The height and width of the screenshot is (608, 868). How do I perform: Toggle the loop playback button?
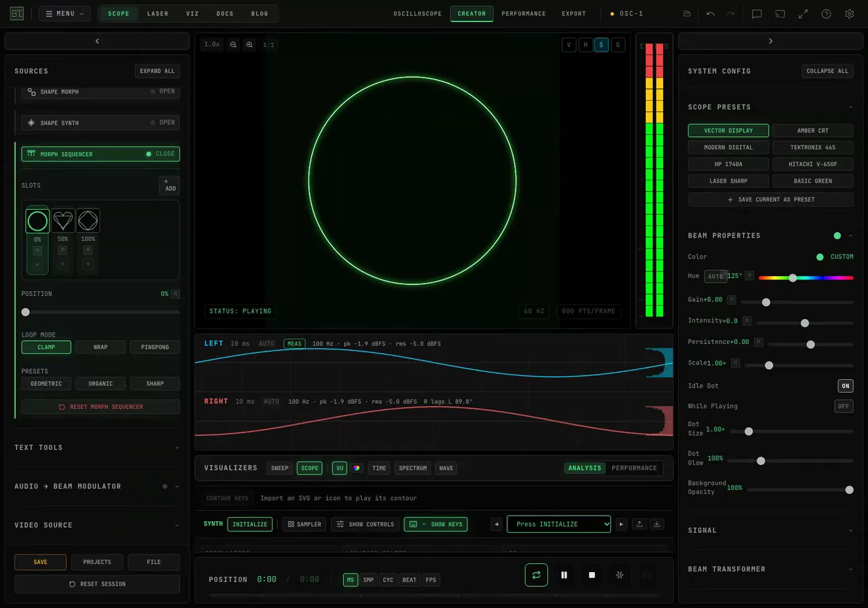[x=536, y=575]
